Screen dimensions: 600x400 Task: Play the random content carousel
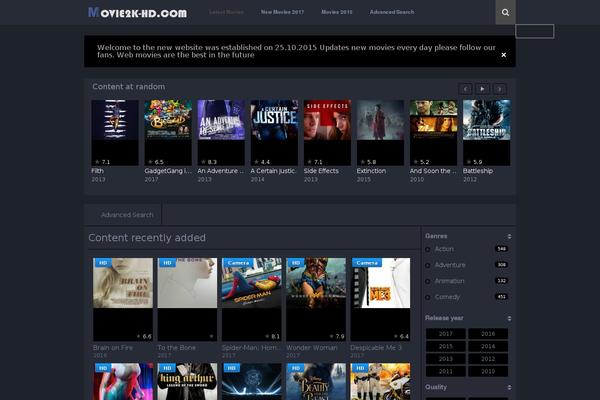(x=482, y=89)
